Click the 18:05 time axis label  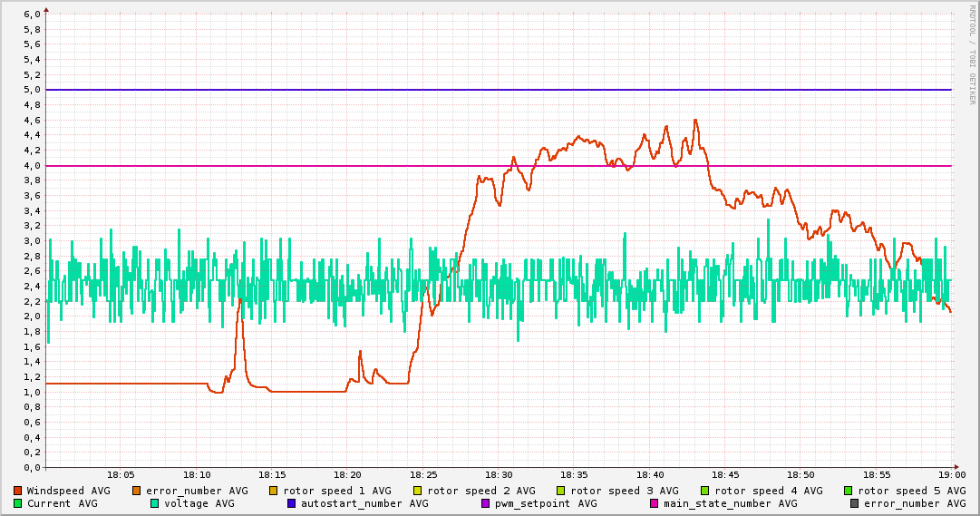click(121, 475)
